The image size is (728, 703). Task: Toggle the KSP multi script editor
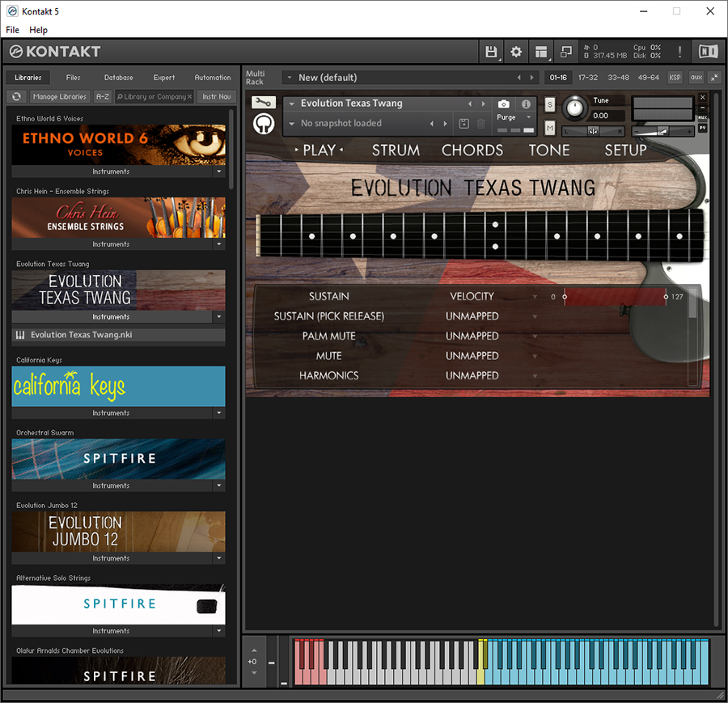click(675, 78)
